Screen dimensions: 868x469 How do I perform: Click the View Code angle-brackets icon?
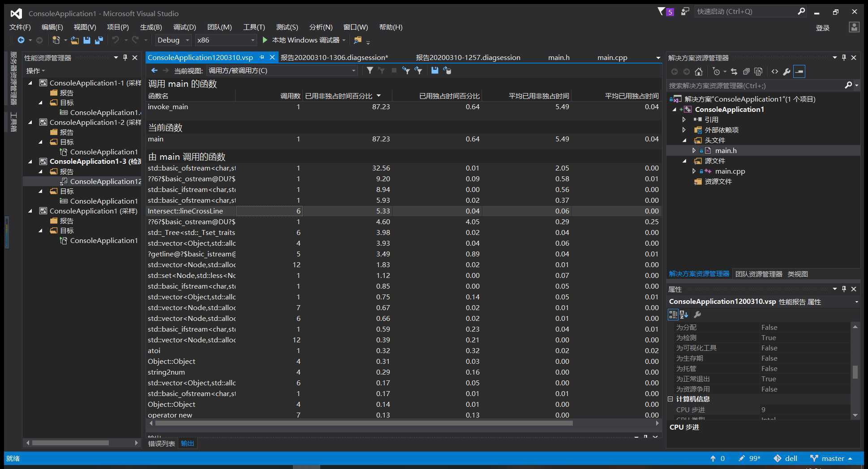[x=775, y=72]
